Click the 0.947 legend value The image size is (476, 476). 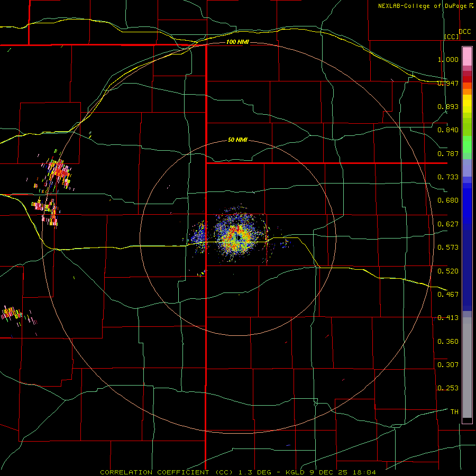coord(448,83)
